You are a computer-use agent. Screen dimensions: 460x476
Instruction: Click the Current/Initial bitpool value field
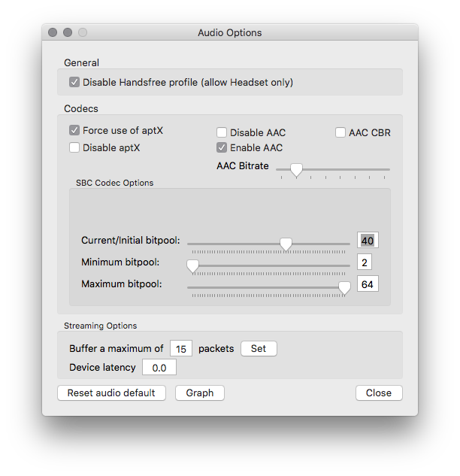coord(368,241)
